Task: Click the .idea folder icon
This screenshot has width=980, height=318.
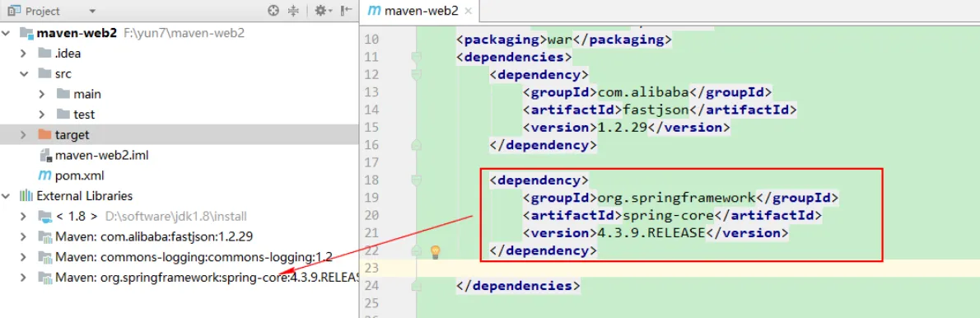Action: pyautogui.click(x=44, y=53)
